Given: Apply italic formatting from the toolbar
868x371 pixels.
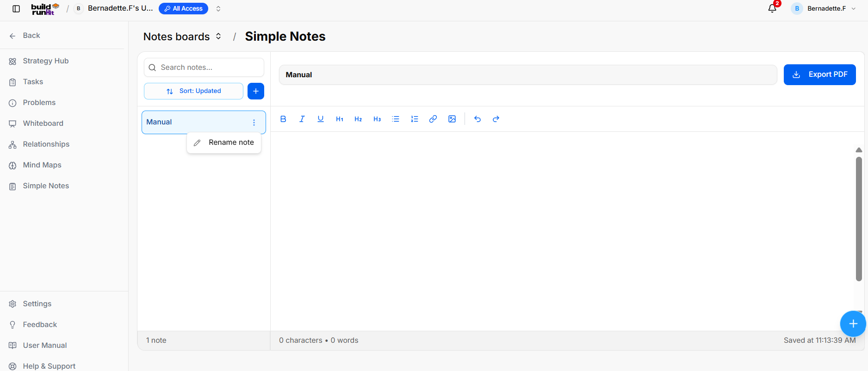Looking at the screenshot, I should click(302, 119).
